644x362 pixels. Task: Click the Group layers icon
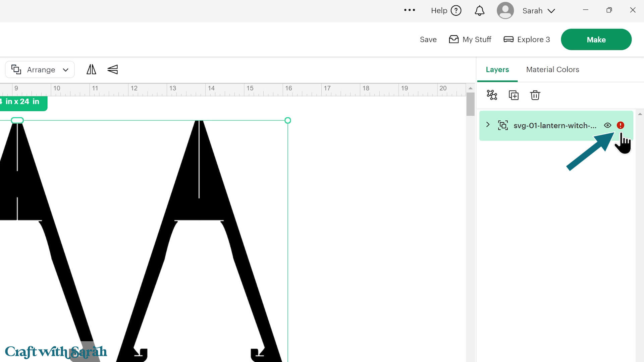tap(492, 95)
